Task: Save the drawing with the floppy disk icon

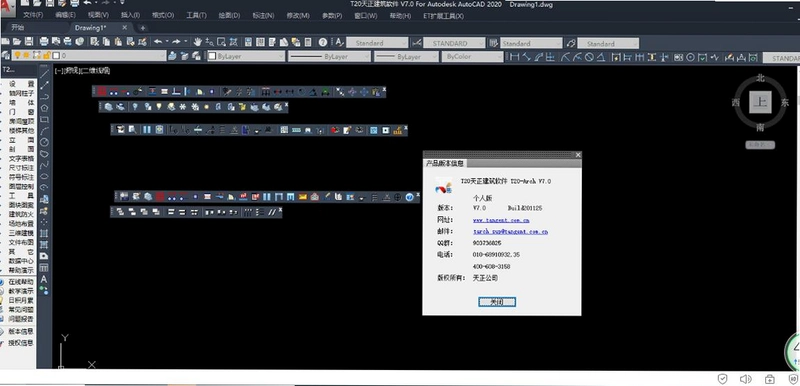Action: click(x=29, y=42)
